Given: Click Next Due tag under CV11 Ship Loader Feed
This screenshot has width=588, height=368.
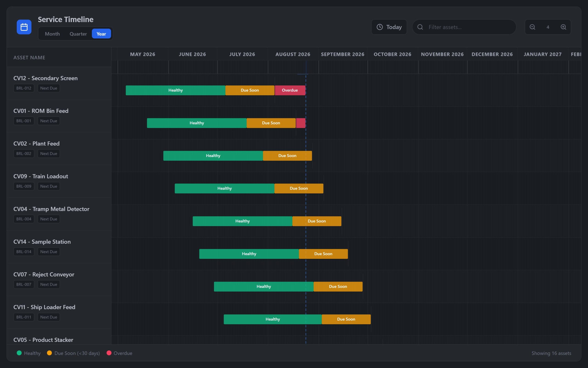Looking at the screenshot, I should 49,317.
